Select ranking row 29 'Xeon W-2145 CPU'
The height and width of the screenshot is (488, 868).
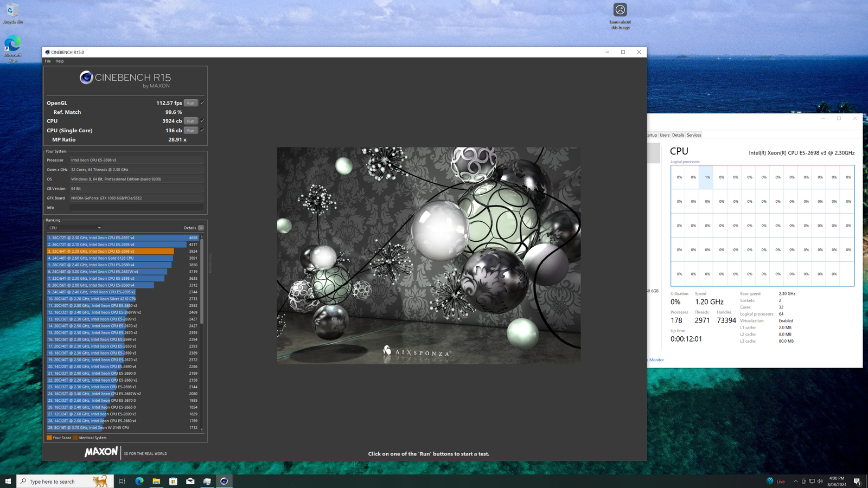(x=123, y=427)
